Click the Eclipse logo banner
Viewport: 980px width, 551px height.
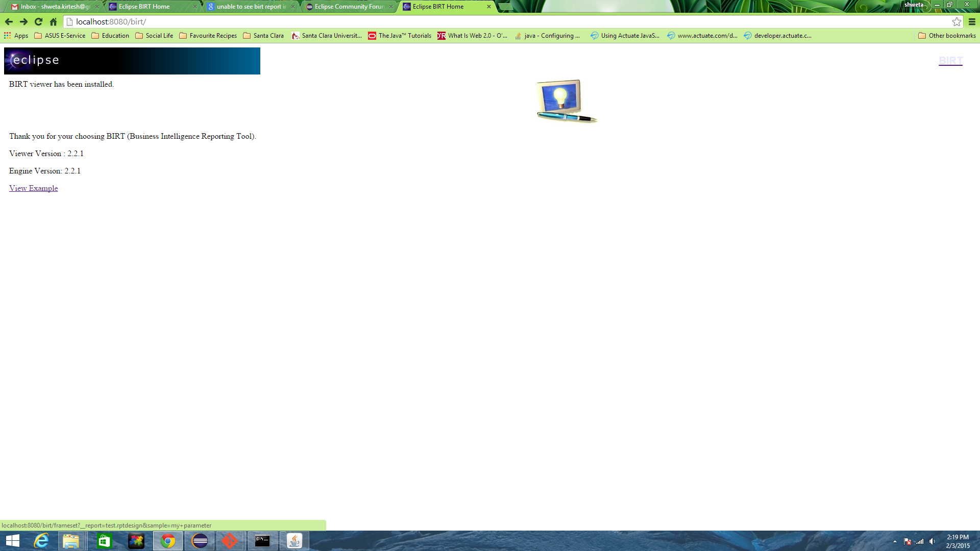(132, 61)
